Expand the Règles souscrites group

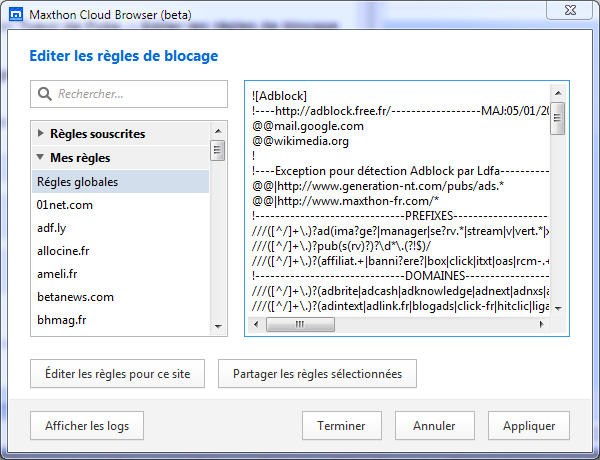click(x=41, y=133)
